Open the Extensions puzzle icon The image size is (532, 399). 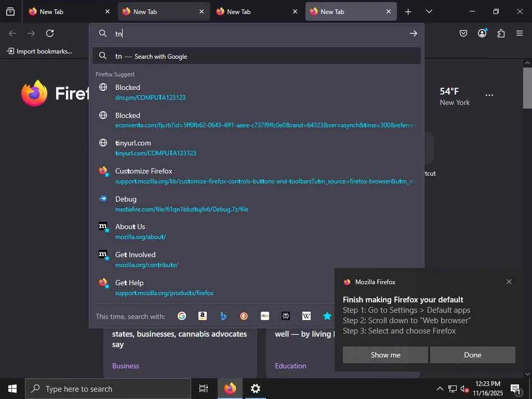click(501, 33)
